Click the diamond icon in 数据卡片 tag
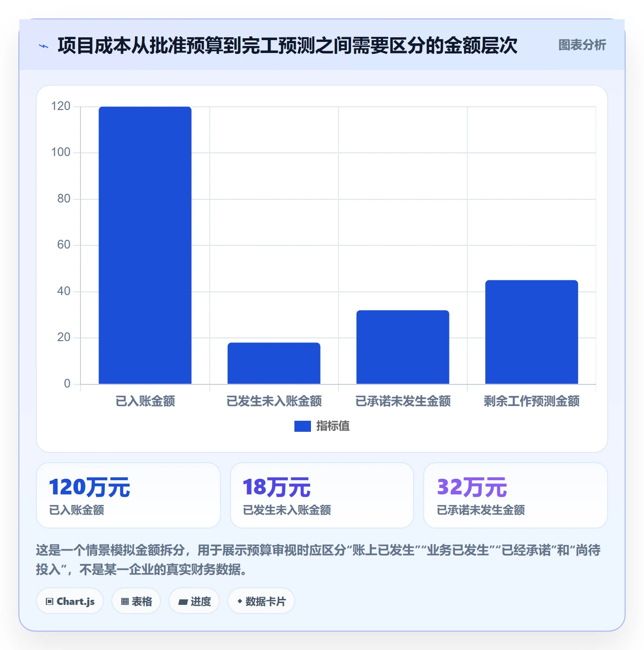 [x=240, y=601]
